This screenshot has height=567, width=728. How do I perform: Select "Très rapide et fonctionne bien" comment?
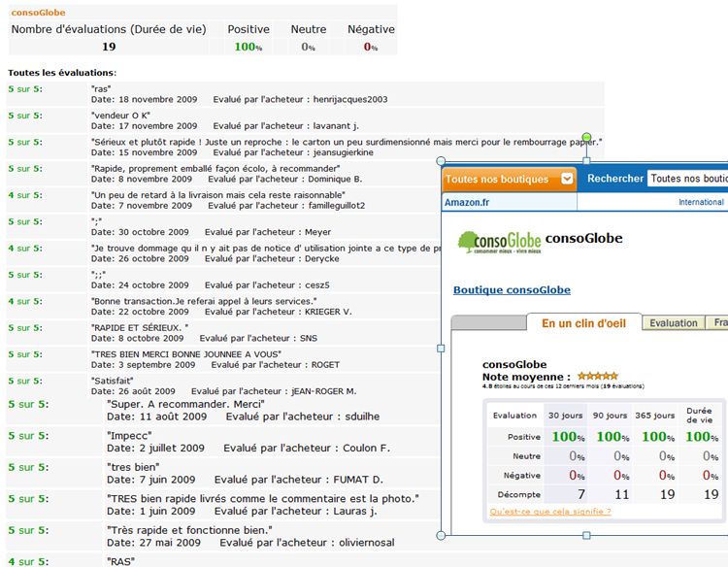coord(189,530)
